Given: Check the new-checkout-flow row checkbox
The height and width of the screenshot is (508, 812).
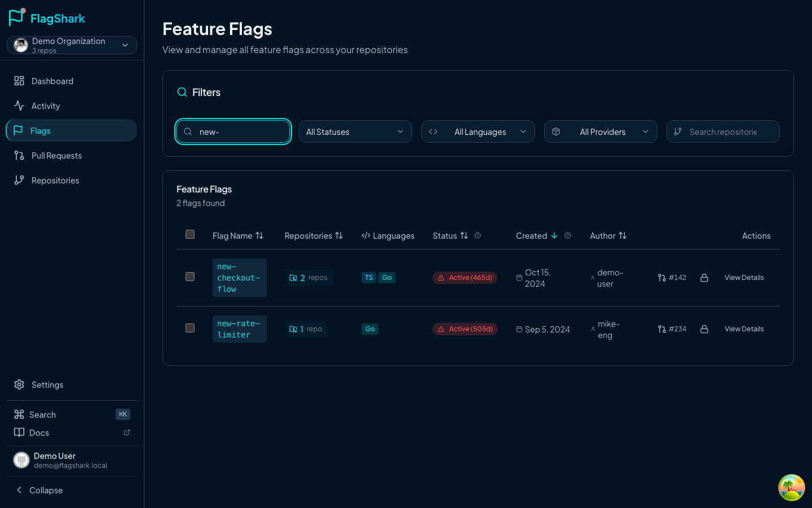Looking at the screenshot, I should [x=190, y=277].
